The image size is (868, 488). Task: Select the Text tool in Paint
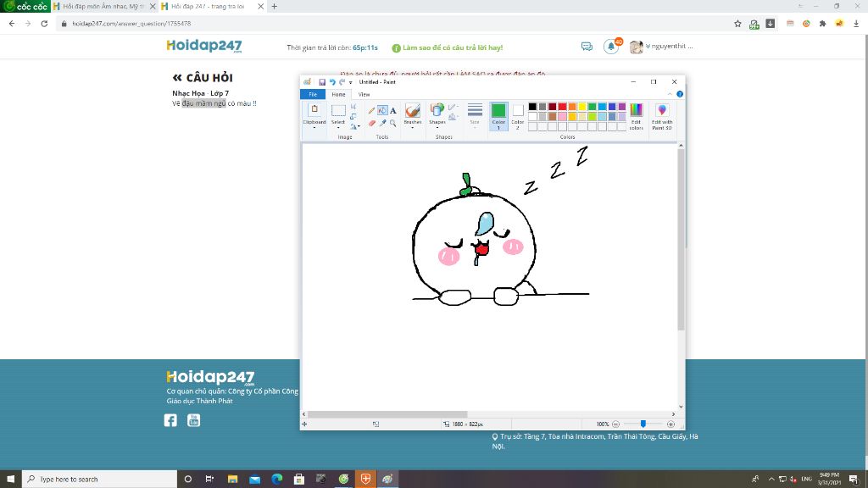pos(393,111)
